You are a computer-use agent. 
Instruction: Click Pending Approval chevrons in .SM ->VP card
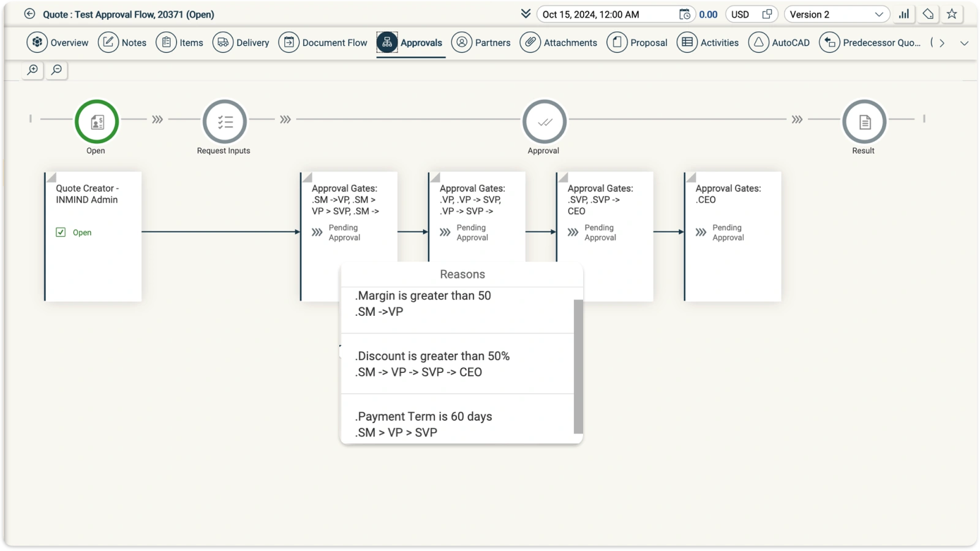tap(317, 232)
